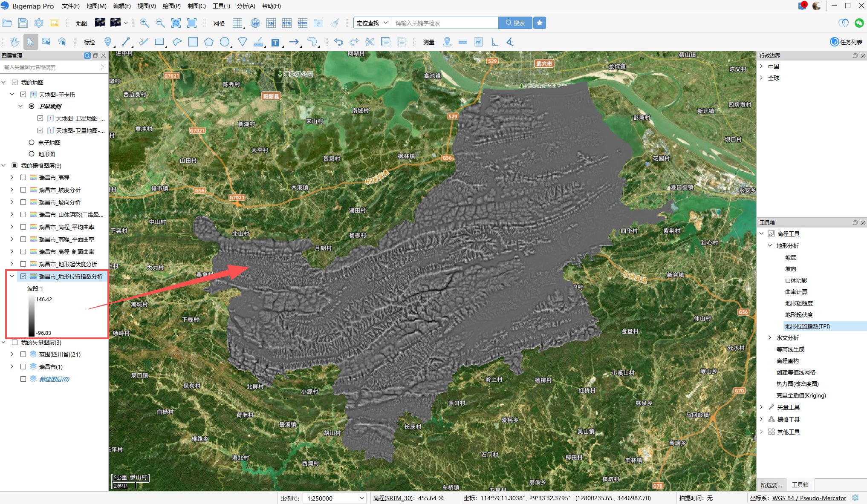
Task: Uncheck 瑞昌市_地形位置指数分析 layer checkbox
Action: 23,276
